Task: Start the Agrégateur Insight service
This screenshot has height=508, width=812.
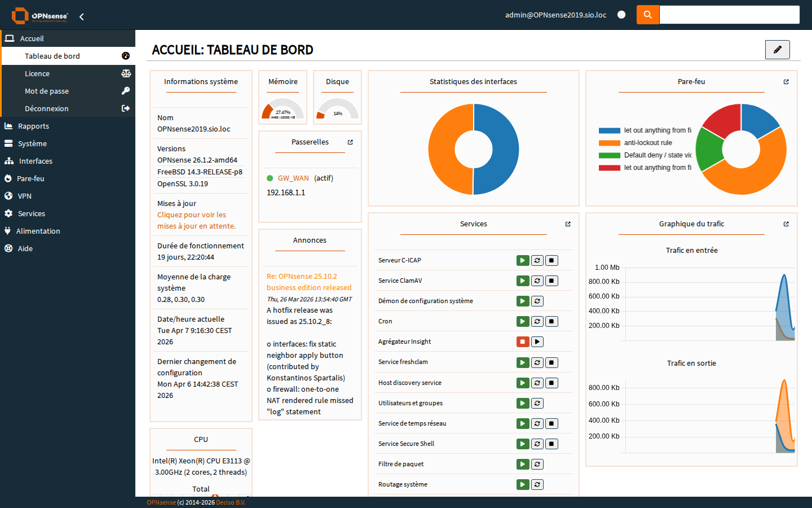Action: [x=537, y=341]
